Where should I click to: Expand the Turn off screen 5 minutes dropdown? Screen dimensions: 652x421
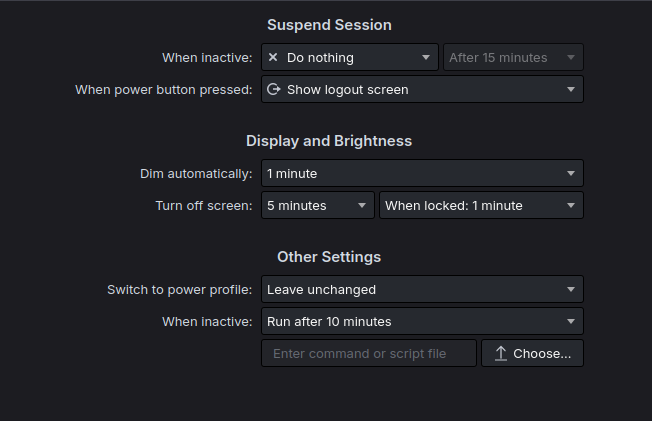(317, 206)
